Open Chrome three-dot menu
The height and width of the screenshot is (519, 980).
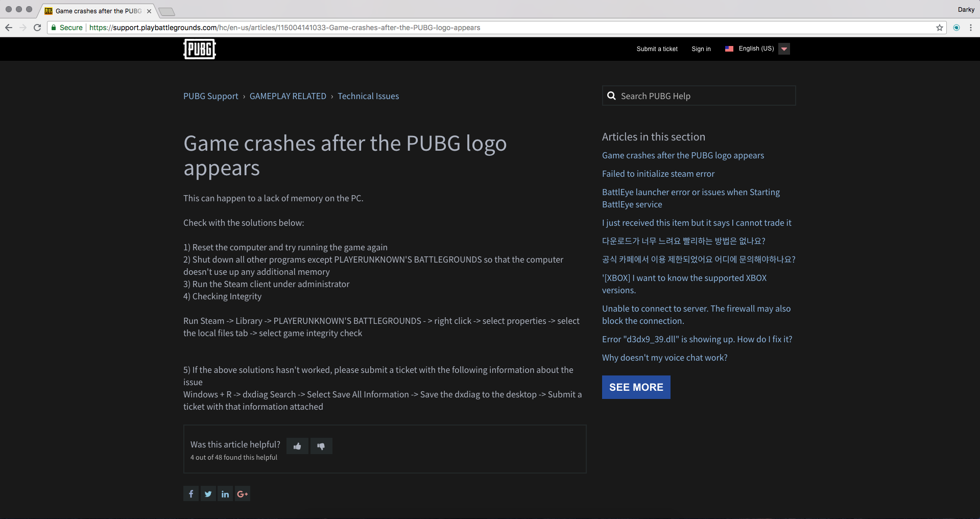click(x=971, y=28)
